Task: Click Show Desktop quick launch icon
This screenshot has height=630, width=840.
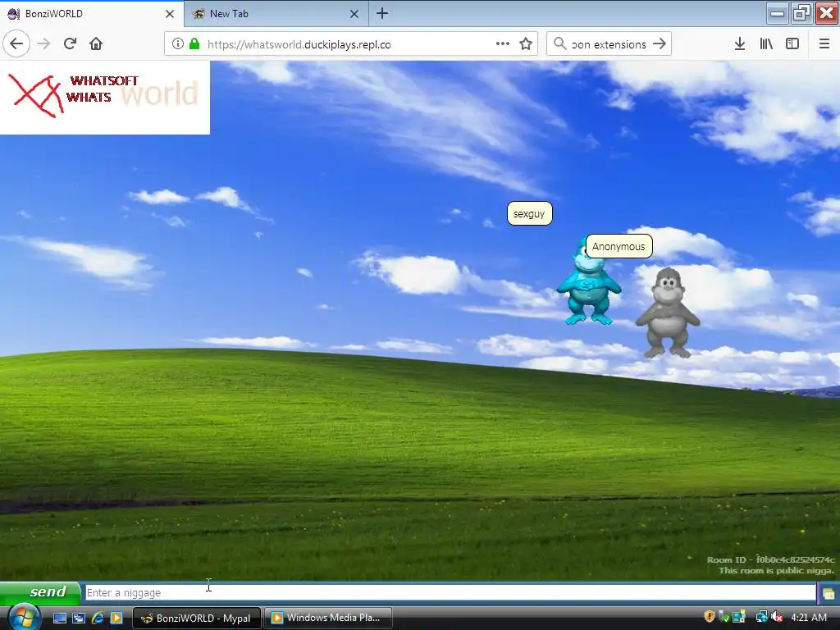Action: click(59, 618)
